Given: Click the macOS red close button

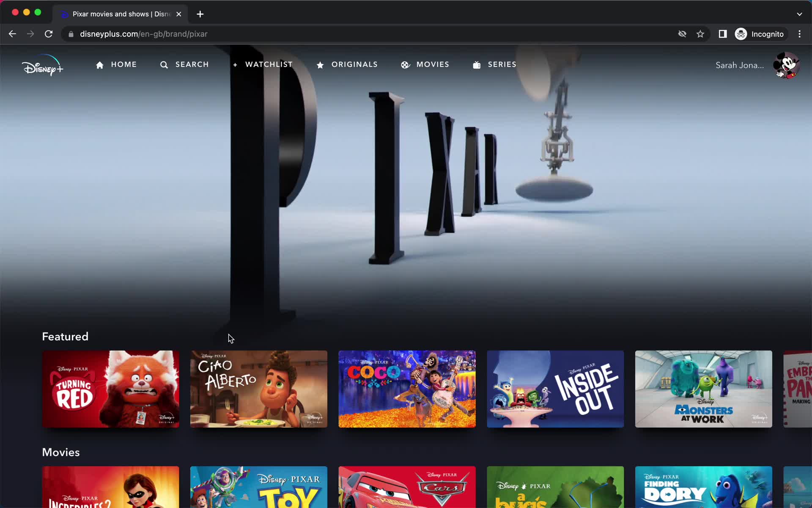Looking at the screenshot, I should (15, 12).
